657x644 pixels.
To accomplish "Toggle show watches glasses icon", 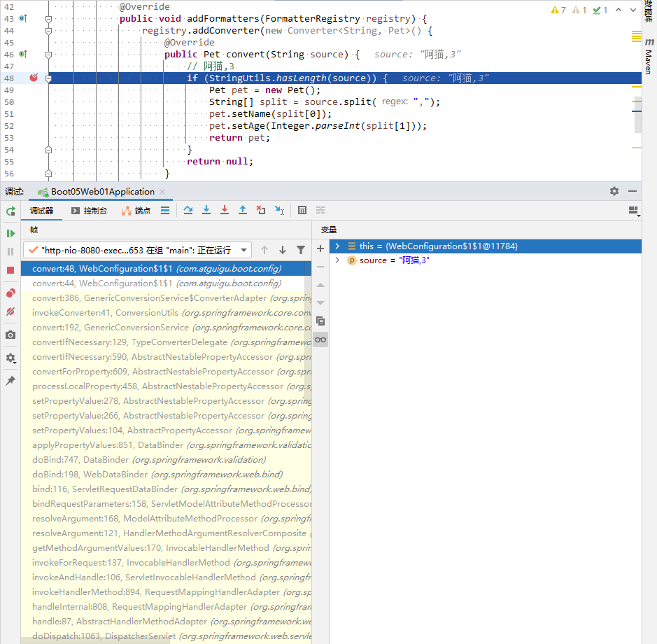I will coord(320,339).
